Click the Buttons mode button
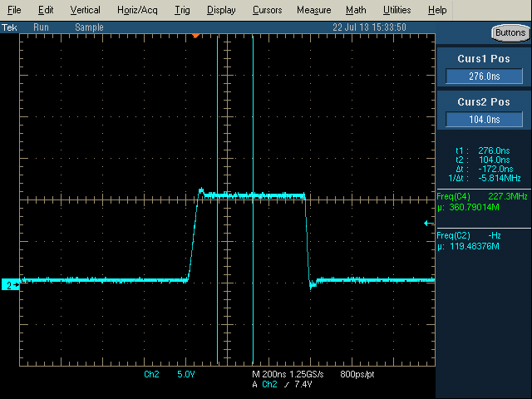Image resolution: width=532 pixels, height=399 pixels. coord(510,33)
